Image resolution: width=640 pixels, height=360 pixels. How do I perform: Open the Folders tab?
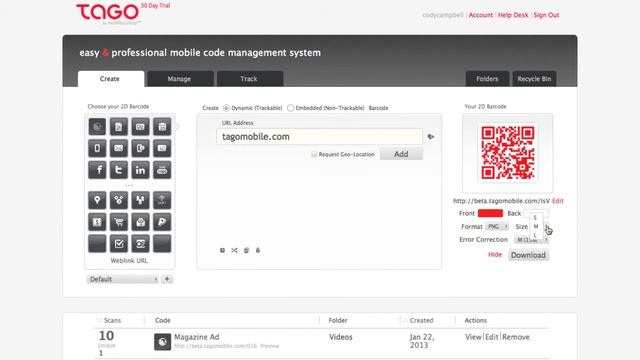pyautogui.click(x=487, y=79)
